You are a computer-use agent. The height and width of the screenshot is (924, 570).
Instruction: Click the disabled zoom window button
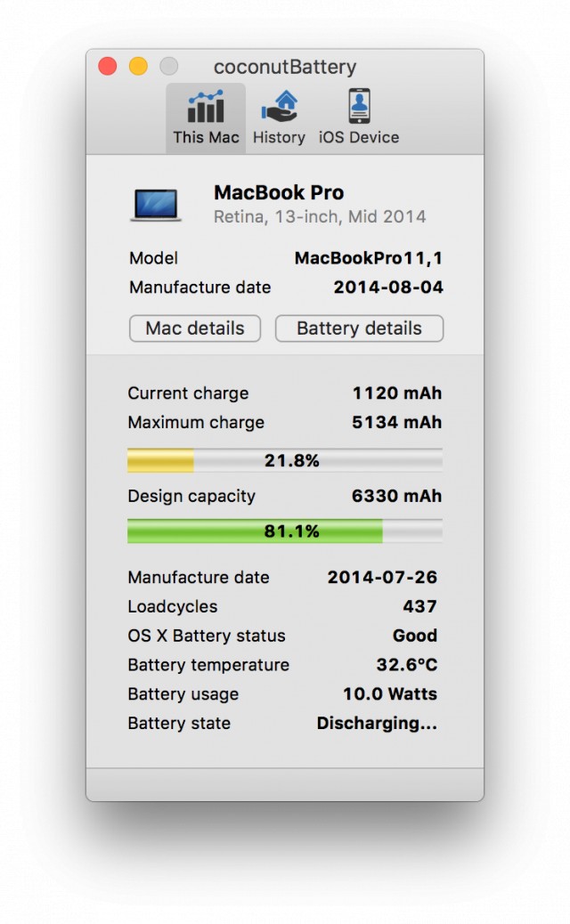pos(168,67)
